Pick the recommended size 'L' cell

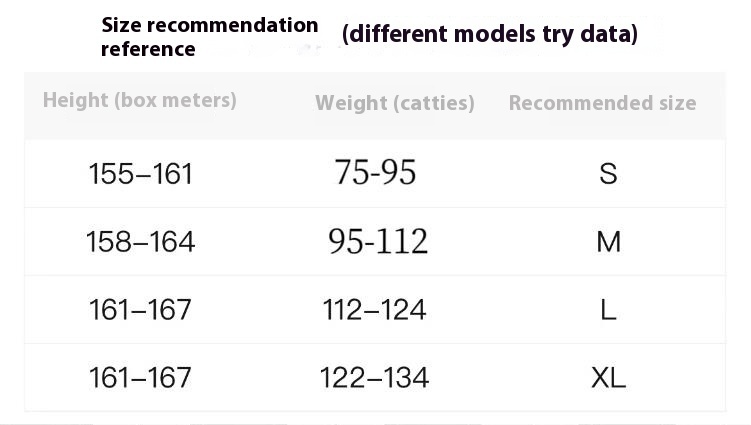(608, 310)
